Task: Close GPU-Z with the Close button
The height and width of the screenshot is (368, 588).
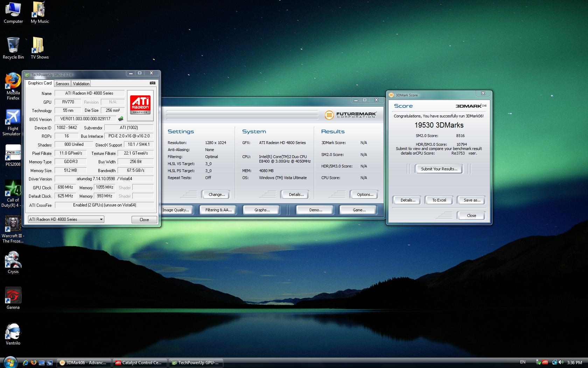Action: (x=144, y=219)
